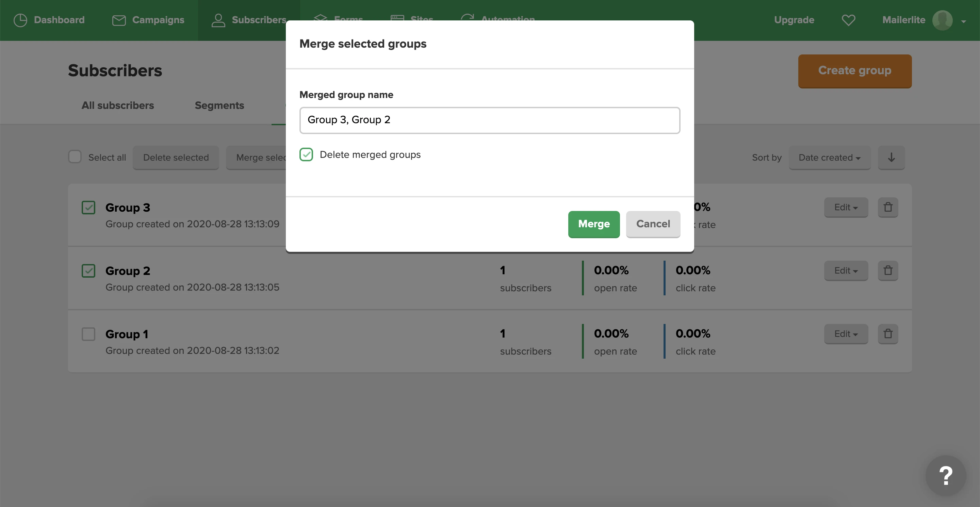The width and height of the screenshot is (980, 507).
Task: Switch to the Segments tab
Action: [219, 105]
